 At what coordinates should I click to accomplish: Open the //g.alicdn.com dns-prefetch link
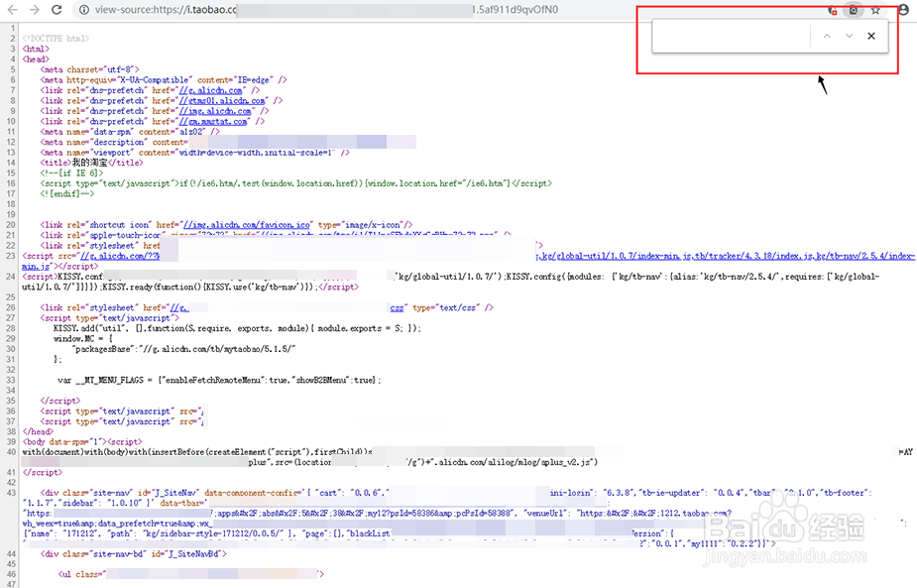(211, 90)
